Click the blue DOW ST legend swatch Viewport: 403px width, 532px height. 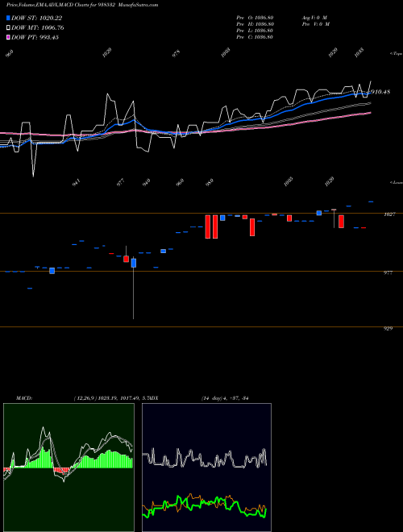point(8,18)
